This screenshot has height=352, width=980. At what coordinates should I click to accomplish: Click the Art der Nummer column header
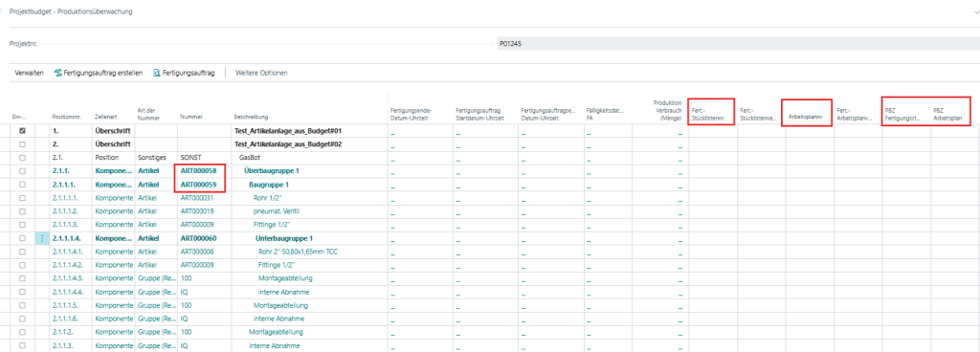click(x=147, y=114)
